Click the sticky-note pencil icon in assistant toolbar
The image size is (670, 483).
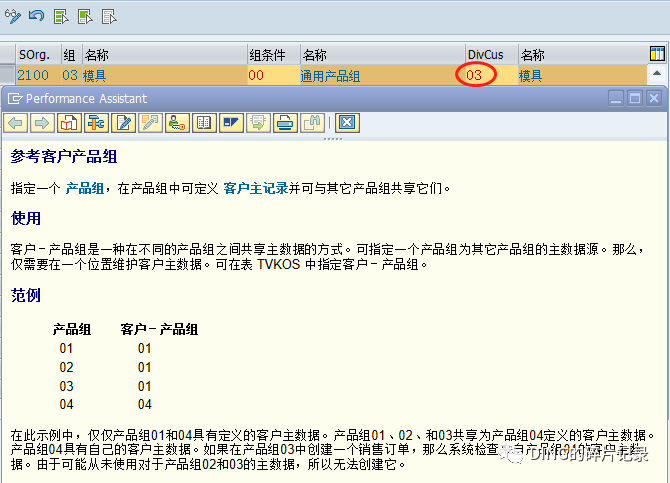[150, 123]
